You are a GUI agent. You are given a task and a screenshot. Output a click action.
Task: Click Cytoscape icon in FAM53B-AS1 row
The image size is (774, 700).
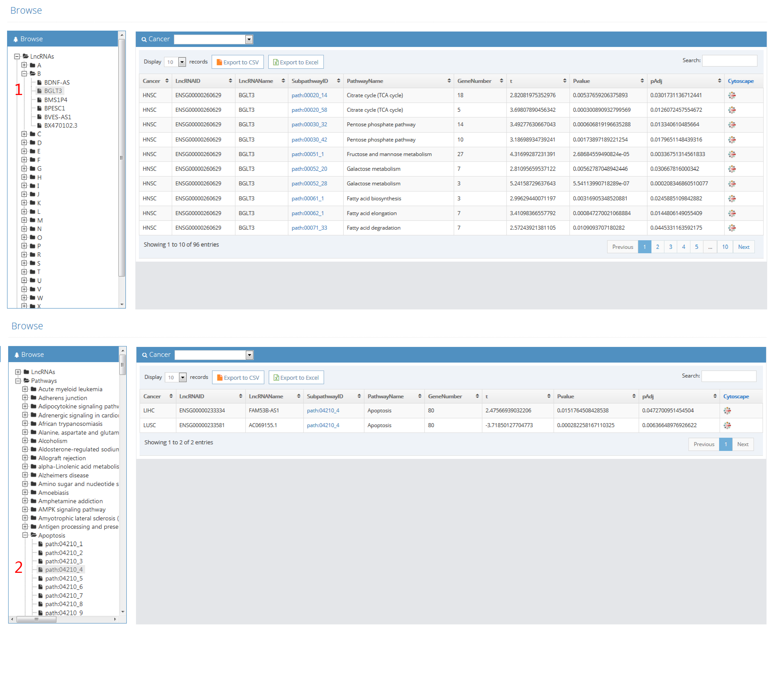(727, 411)
